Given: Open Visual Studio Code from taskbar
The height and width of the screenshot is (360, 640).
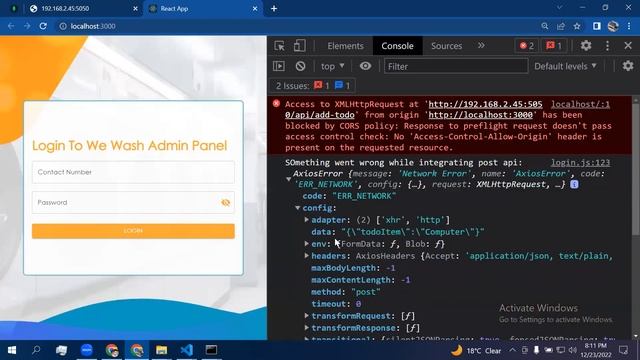Looking at the screenshot, I should pyautogui.click(x=187, y=350).
